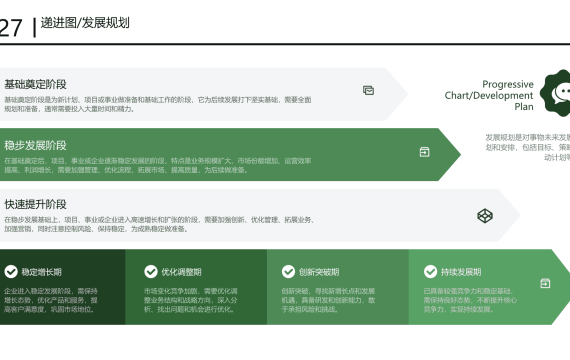This screenshot has height=360, width=570.
Task: Click the checkmark icon beside 持续发展期
Action: (x=430, y=271)
